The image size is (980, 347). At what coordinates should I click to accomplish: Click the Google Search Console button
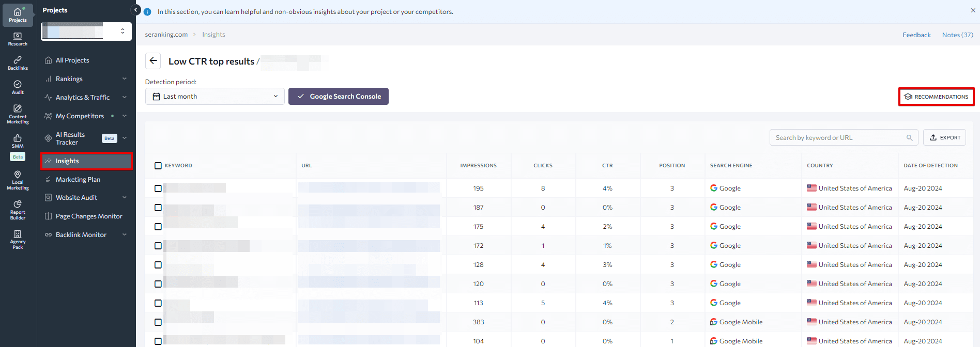pos(339,97)
